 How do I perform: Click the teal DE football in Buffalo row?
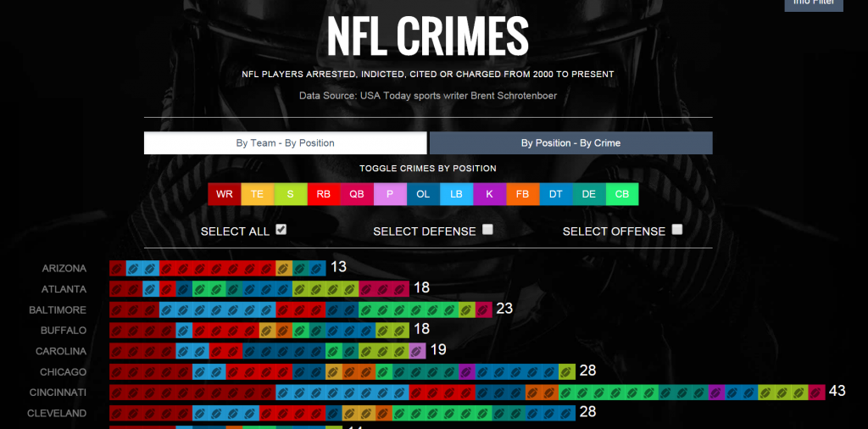pos(317,331)
